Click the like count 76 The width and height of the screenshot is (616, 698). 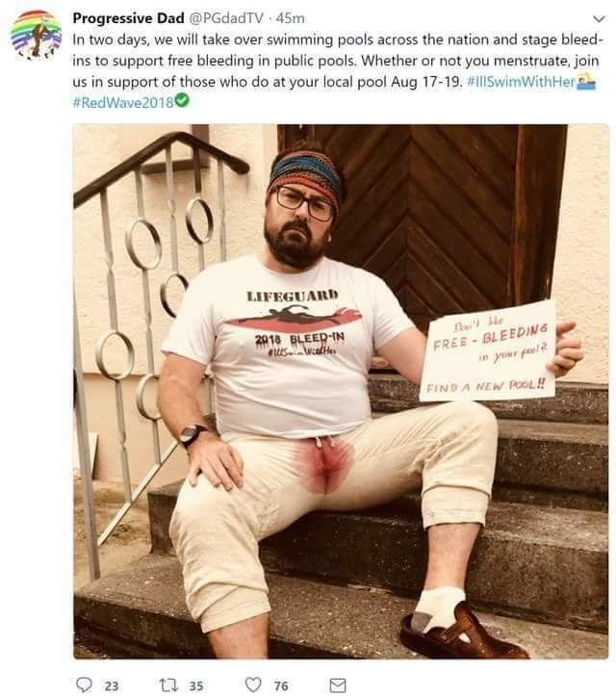[281, 685]
